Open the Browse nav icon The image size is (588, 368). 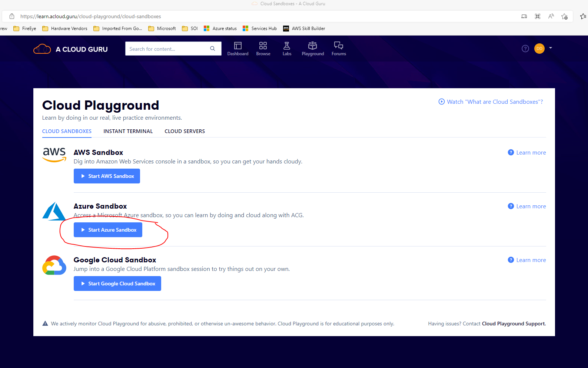pyautogui.click(x=263, y=49)
